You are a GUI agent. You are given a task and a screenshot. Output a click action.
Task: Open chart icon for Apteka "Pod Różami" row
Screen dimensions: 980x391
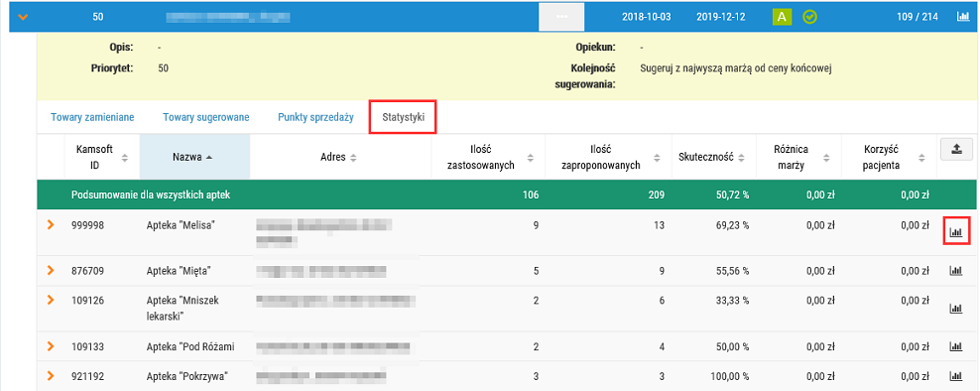pos(955,346)
